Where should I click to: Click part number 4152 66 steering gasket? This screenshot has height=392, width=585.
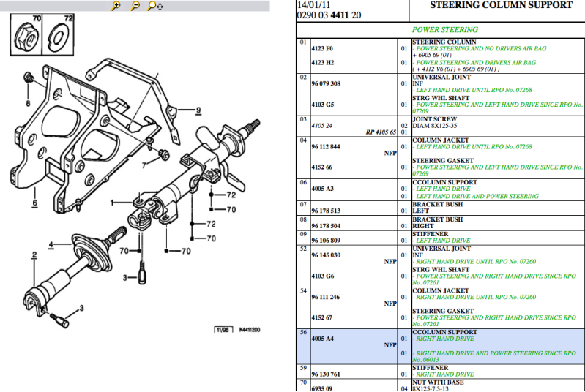(321, 167)
